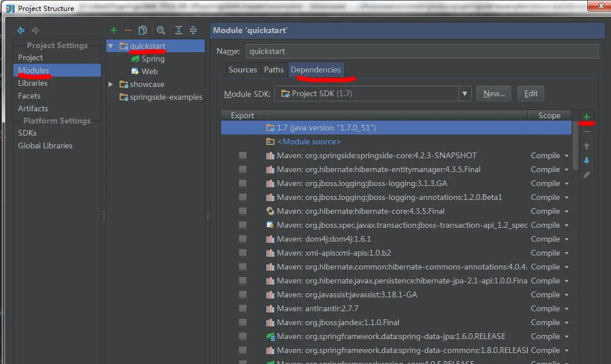Switch to the Sources tab
This screenshot has width=611, height=364.
pos(243,70)
